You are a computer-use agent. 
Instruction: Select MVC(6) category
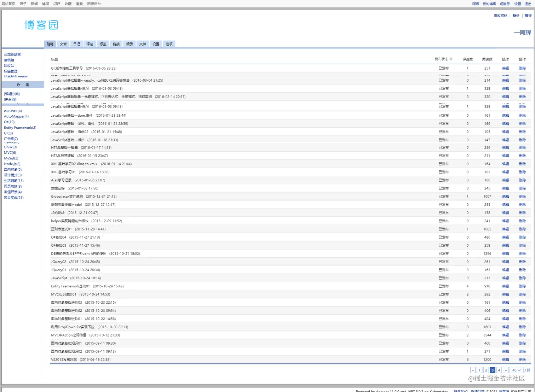click(x=10, y=153)
